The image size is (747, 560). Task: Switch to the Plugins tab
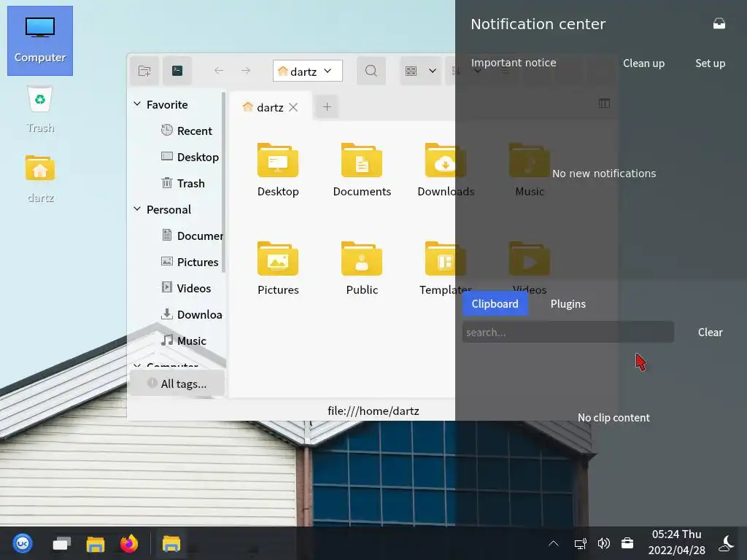coord(568,304)
